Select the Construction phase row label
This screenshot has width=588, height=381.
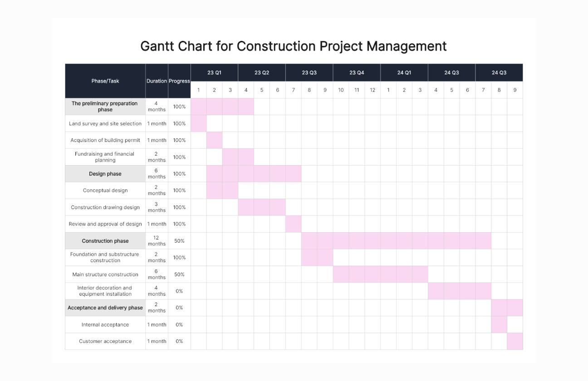105,241
